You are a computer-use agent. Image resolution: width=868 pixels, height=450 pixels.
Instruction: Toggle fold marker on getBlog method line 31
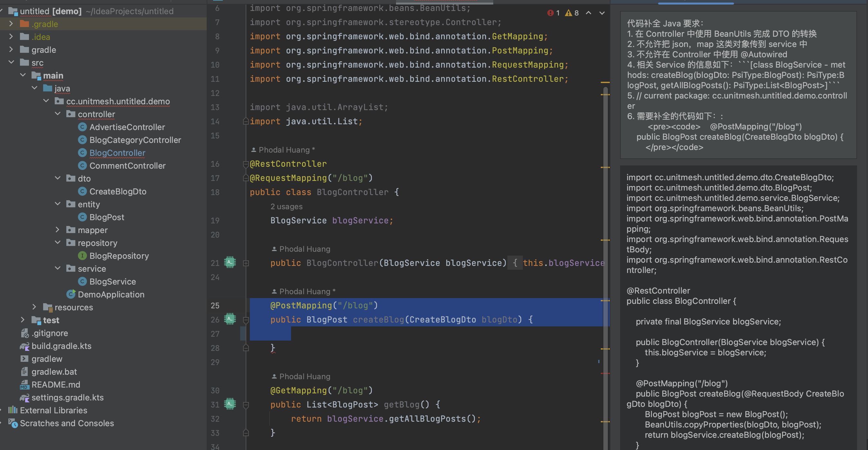pyautogui.click(x=246, y=405)
